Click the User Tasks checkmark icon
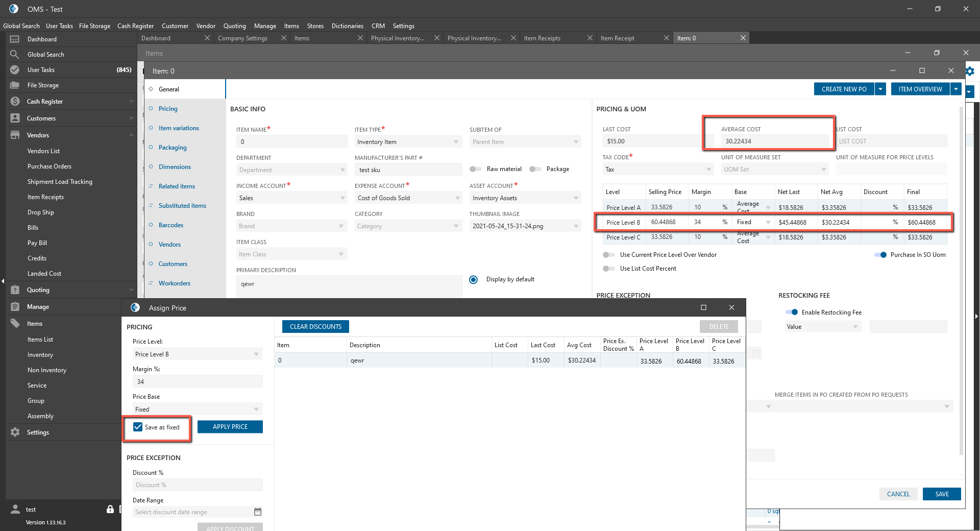 tap(15, 70)
